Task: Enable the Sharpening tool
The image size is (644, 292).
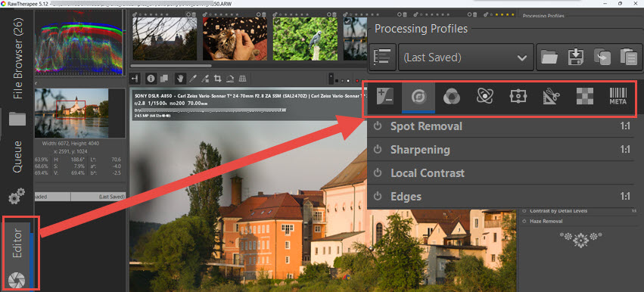Action: [x=378, y=150]
